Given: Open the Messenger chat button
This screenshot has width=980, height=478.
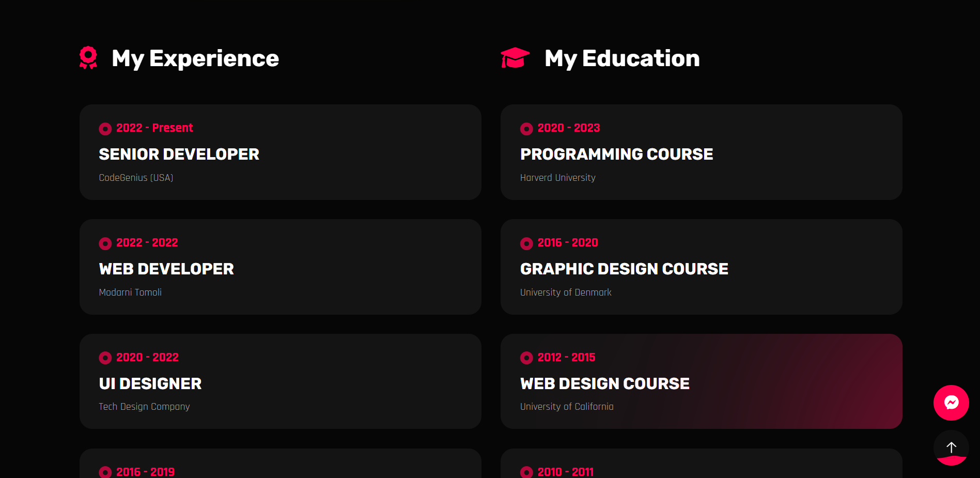Looking at the screenshot, I should click(x=951, y=403).
